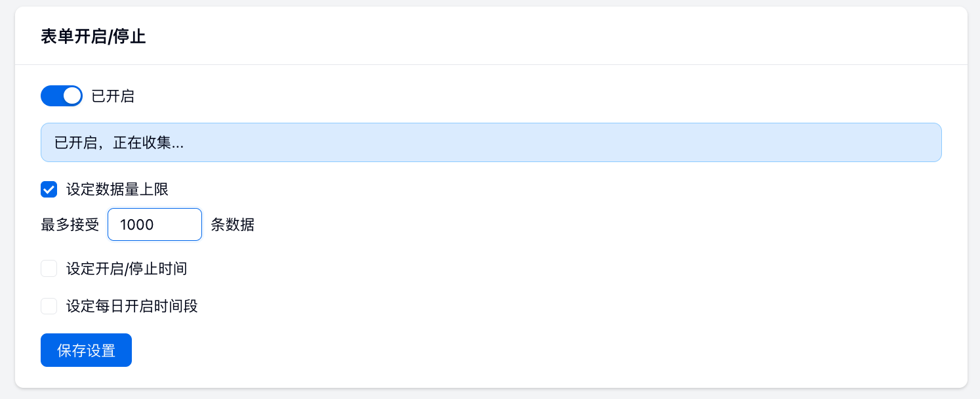This screenshot has width=980, height=399.
Task: Click the white knob of the switch
Action: [72, 96]
